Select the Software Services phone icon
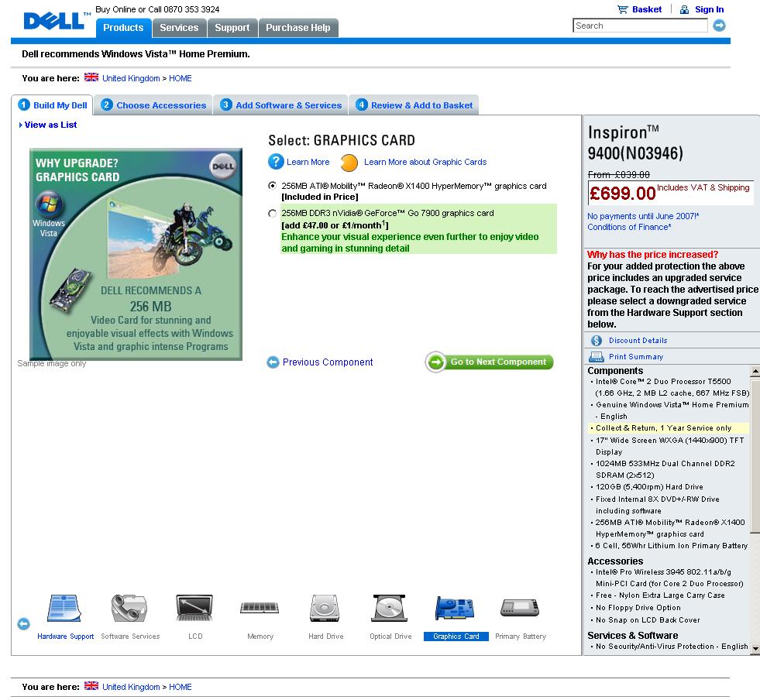The image size is (760, 700). coord(129,609)
